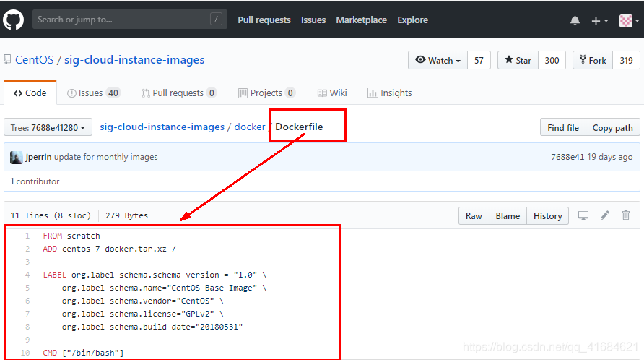Open the notifications bell
644x360 pixels.
(575, 20)
